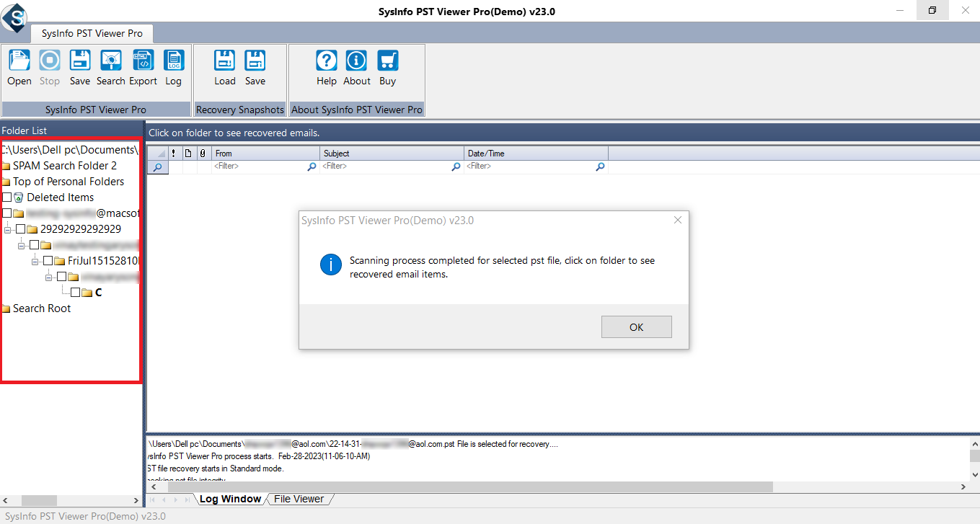Switch to the Log Window tab
The height and width of the screenshot is (524, 980).
(230, 499)
